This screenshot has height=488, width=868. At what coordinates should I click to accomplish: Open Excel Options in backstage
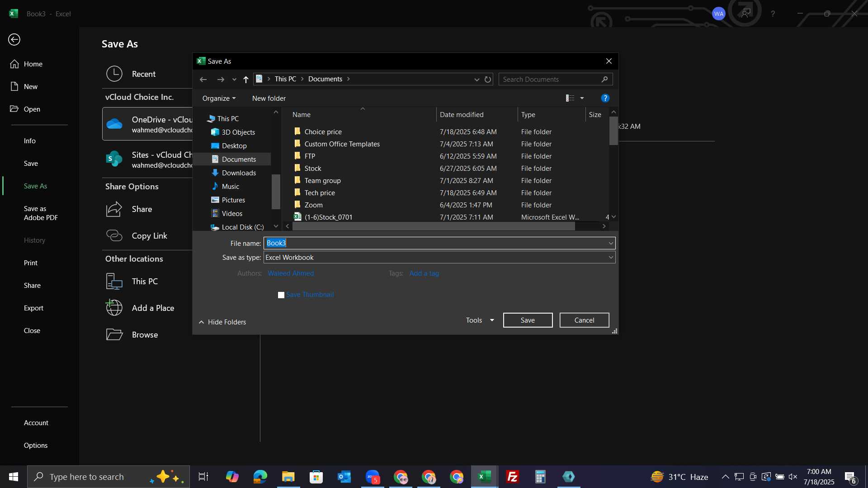[36, 446]
